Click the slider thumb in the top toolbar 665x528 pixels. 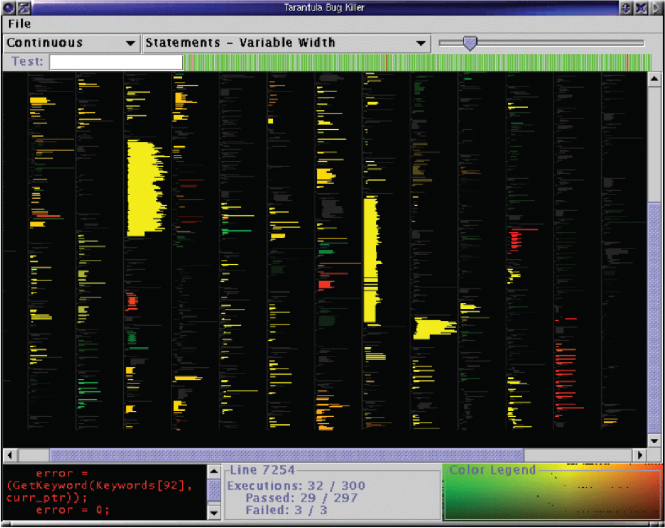469,43
